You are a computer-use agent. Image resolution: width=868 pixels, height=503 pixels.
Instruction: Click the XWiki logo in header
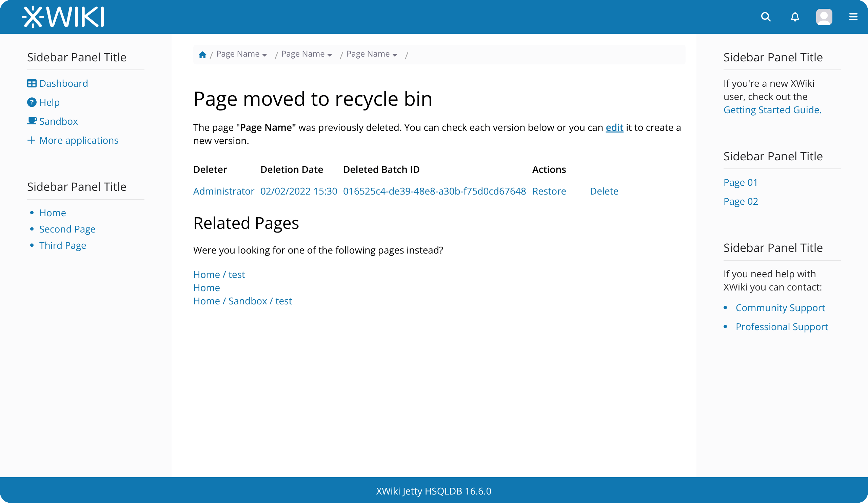(x=63, y=17)
